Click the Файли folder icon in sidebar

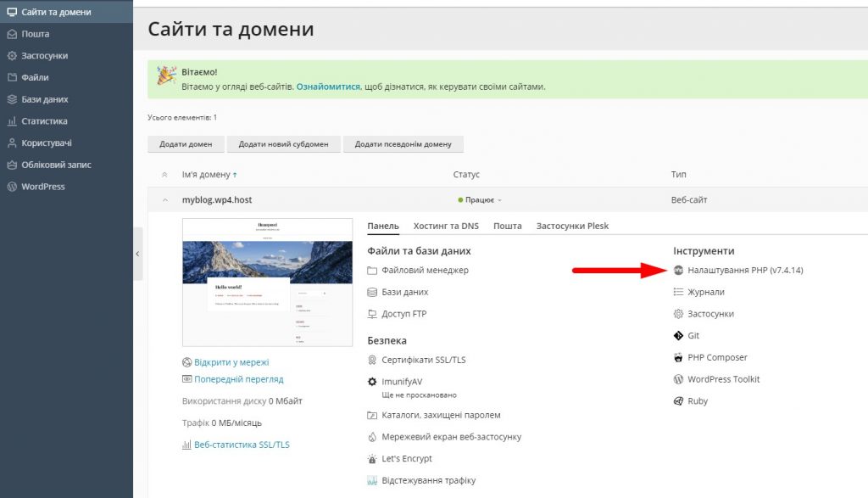tap(12, 77)
